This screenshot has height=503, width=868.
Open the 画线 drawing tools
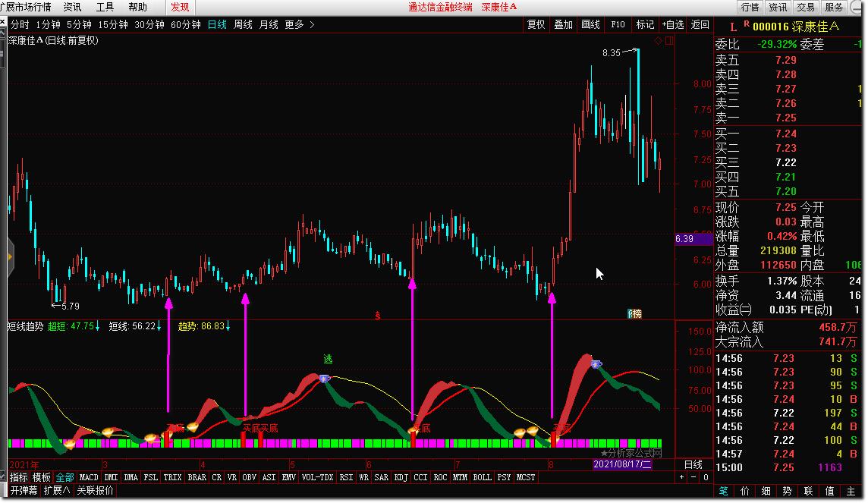coord(590,24)
